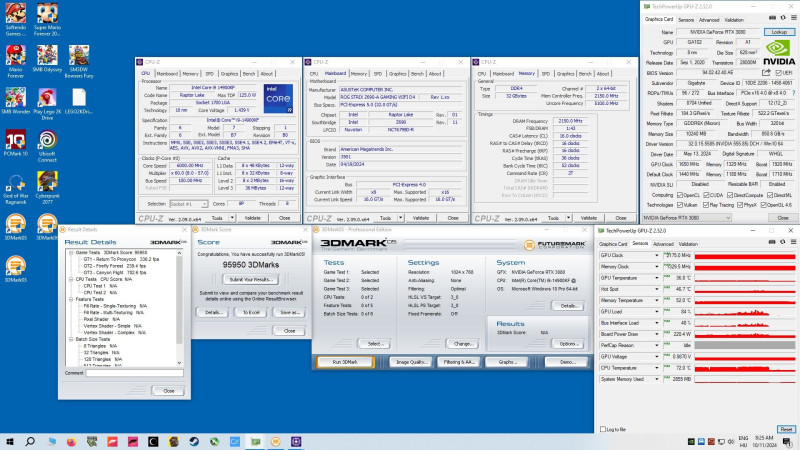Click the Run 3DMark button
The height and width of the screenshot is (450, 800).
tap(345, 362)
